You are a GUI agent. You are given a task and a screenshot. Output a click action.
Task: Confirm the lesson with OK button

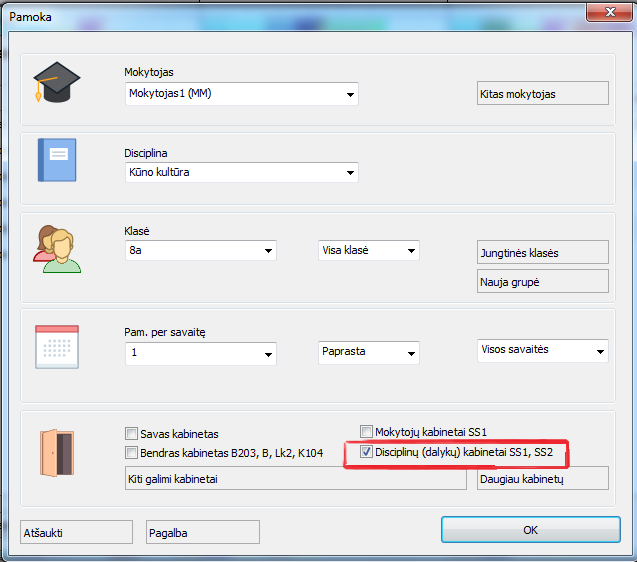pyautogui.click(x=530, y=529)
